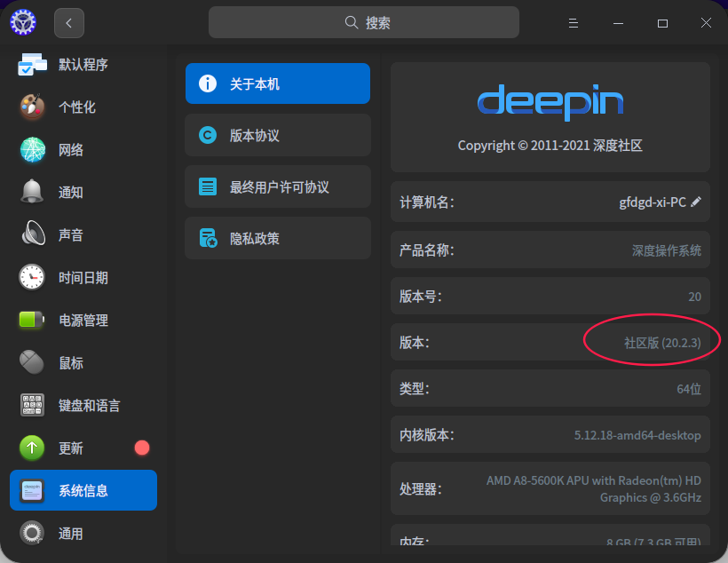Click edition value 社区版 (20.2.3)
728x563 pixels.
point(662,343)
